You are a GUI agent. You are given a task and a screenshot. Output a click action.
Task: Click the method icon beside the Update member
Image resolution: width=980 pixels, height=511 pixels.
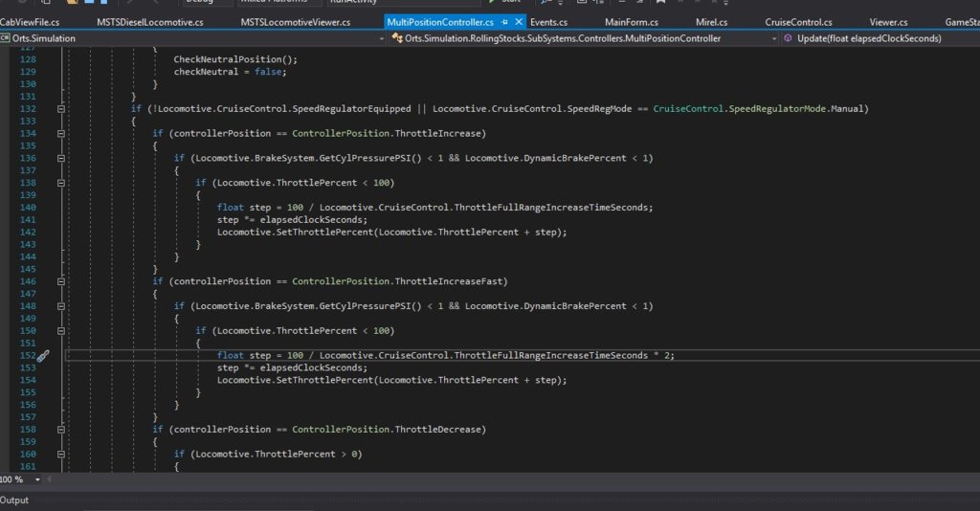(x=789, y=38)
